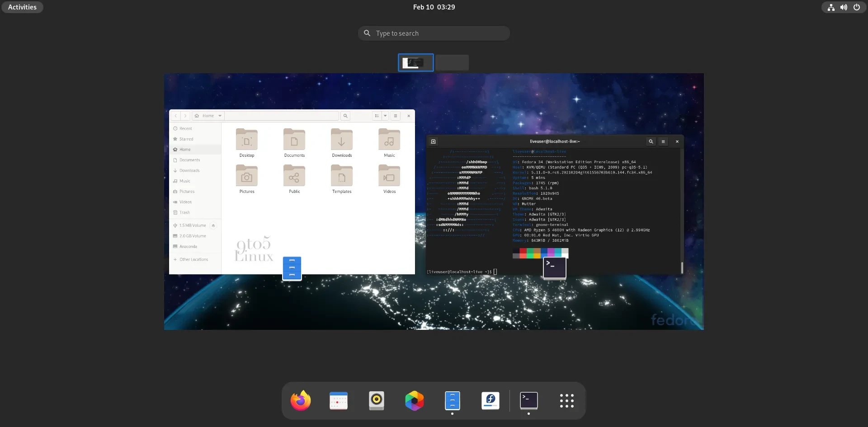The width and height of the screenshot is (868, 427).
Task: Click Terminal app badge below its window
Action: tap(555, 268)
